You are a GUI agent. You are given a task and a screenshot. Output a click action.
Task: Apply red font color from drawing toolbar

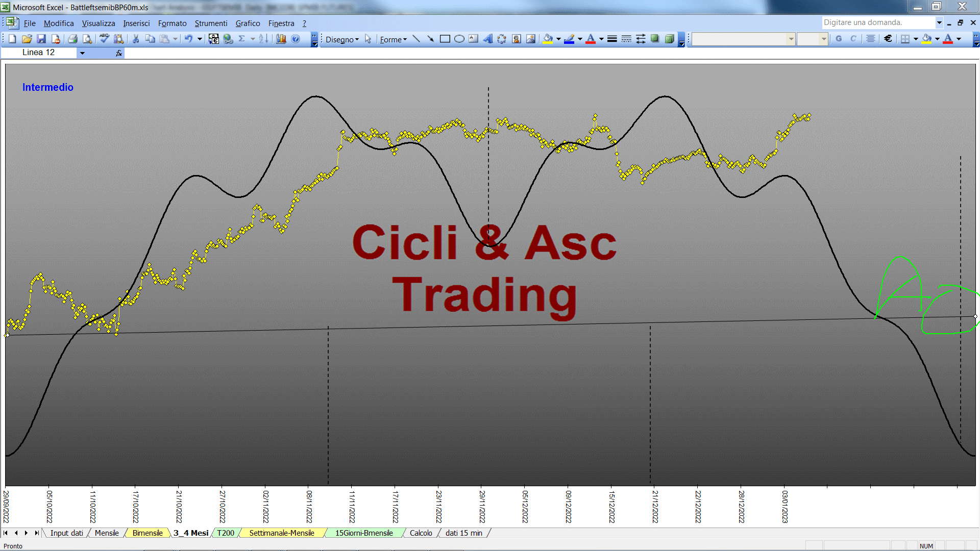(x=591, y=39)
